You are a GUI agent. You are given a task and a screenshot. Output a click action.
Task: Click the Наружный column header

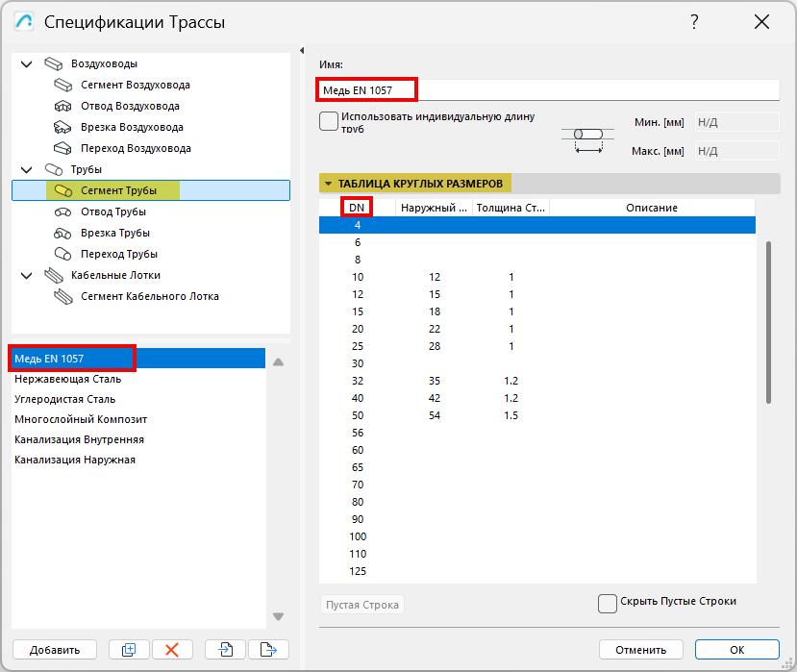(435, 208)
